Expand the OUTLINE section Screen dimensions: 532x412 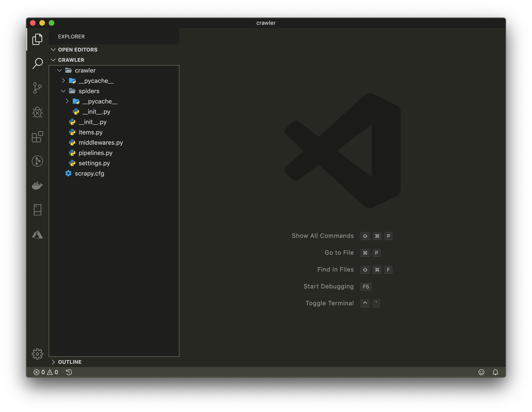(x=70, y=362)
